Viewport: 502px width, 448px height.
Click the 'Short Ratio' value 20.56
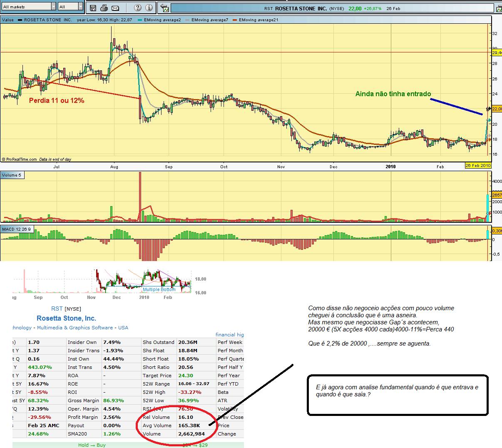tap(186, 367)
